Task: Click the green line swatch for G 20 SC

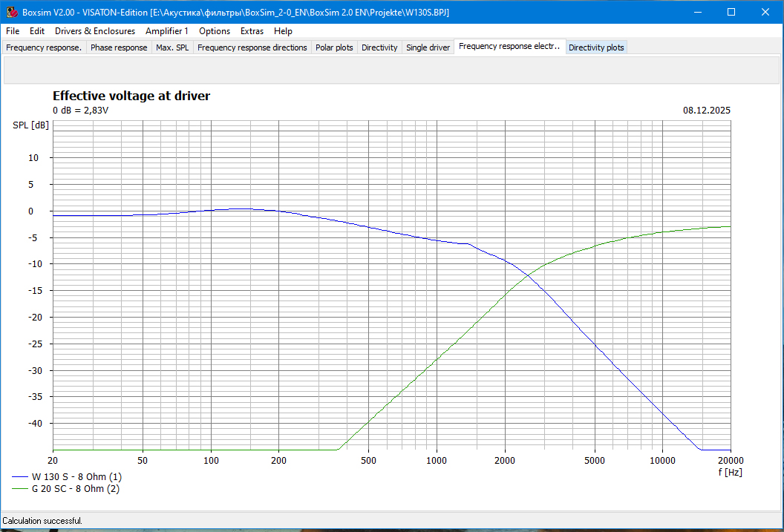Action: pyautogui.click(x=19, y=489)
